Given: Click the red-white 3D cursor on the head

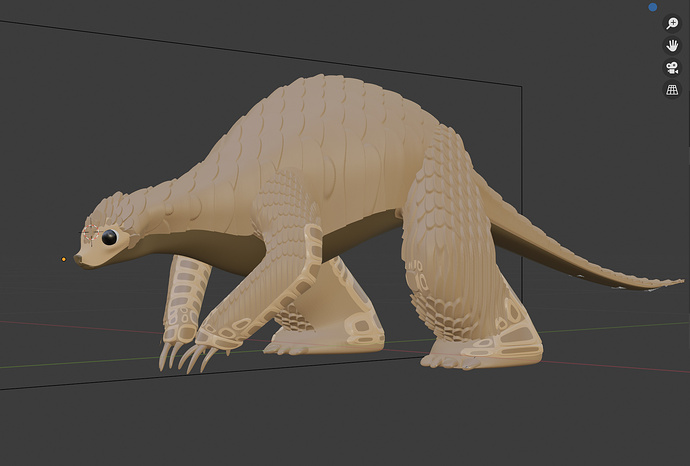Looking at the screenshot, I should 91,232.
